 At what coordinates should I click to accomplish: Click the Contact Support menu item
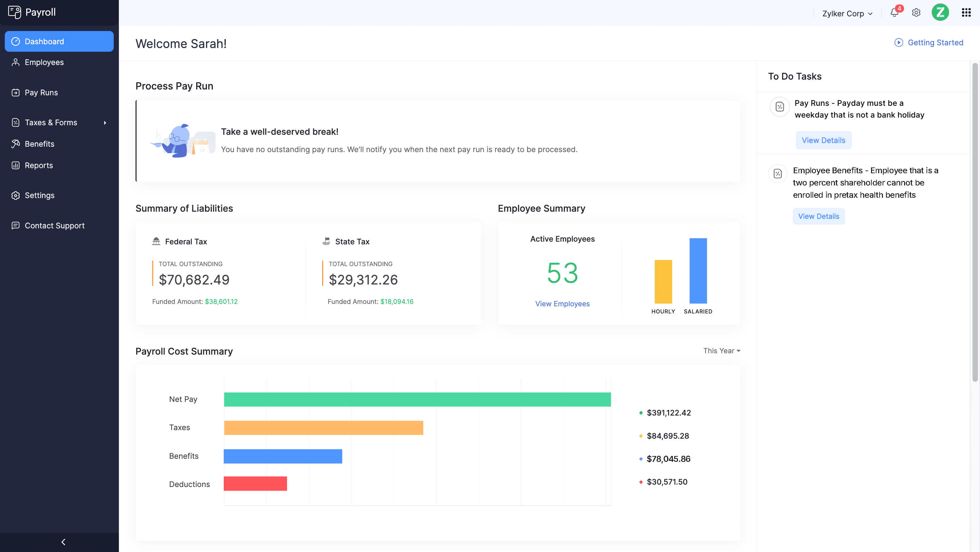[54, 225]
